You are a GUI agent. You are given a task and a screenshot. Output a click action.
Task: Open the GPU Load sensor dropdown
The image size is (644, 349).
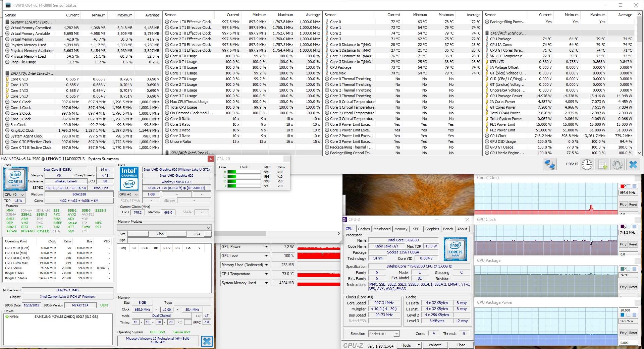pyautogui.click(x=266, y=256)
